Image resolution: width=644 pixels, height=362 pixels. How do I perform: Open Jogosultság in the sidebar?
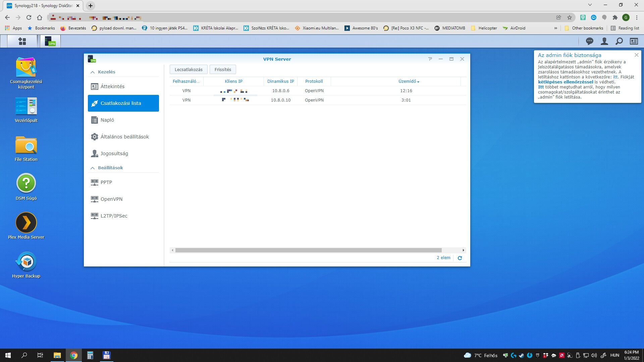click(123, 154)
